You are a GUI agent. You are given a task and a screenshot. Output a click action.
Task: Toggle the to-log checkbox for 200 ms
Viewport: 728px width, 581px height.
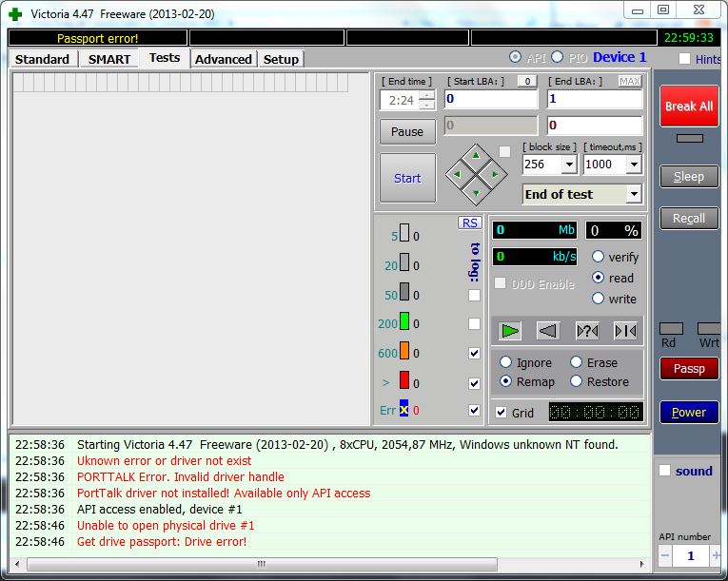(474, 323)
